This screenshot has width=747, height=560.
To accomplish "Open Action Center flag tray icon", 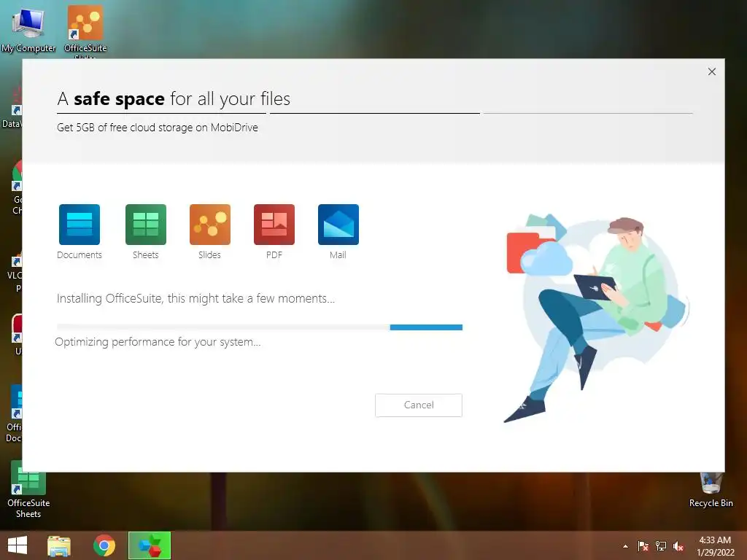I will pos(643,546).
